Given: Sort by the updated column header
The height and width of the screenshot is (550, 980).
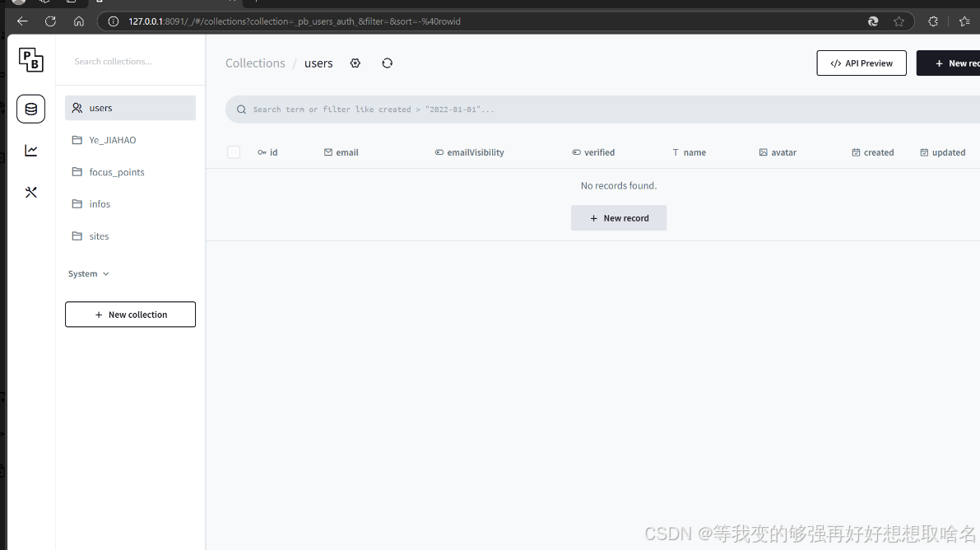Looking at the screenshot, I should tap(942, 152).
